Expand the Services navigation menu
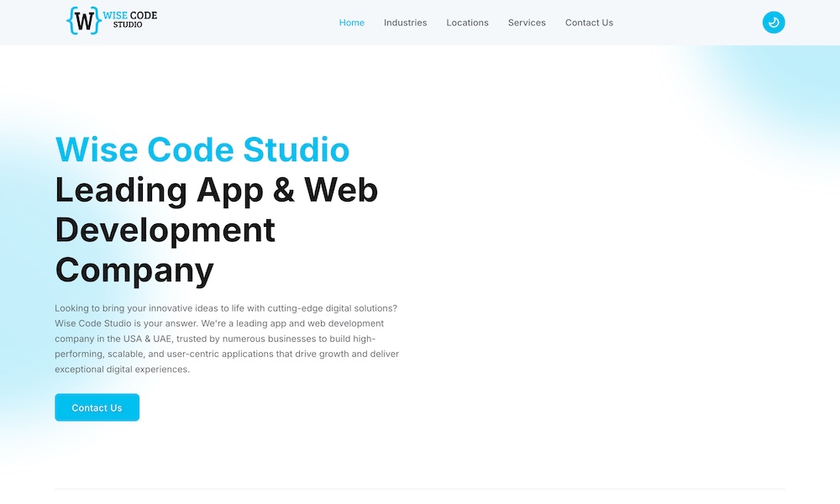This screenshot has width=840, height=504. 527,23
